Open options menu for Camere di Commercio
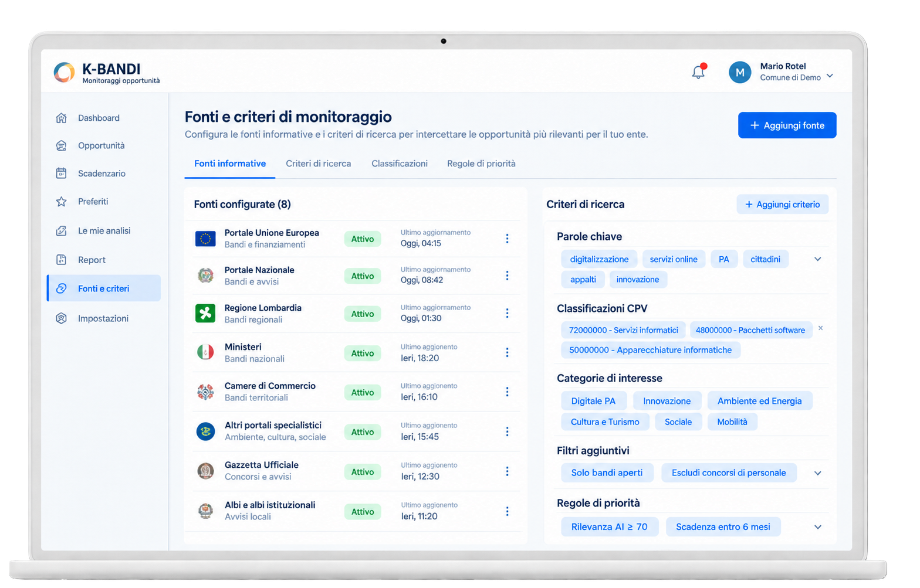The image size is (920, 588). tap(507, 392)
